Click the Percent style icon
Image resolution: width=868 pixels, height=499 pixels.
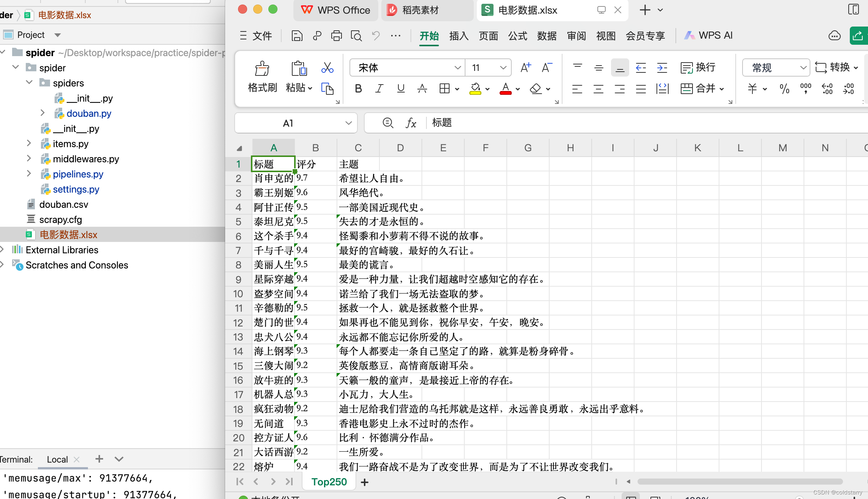[x=784, y=89]
